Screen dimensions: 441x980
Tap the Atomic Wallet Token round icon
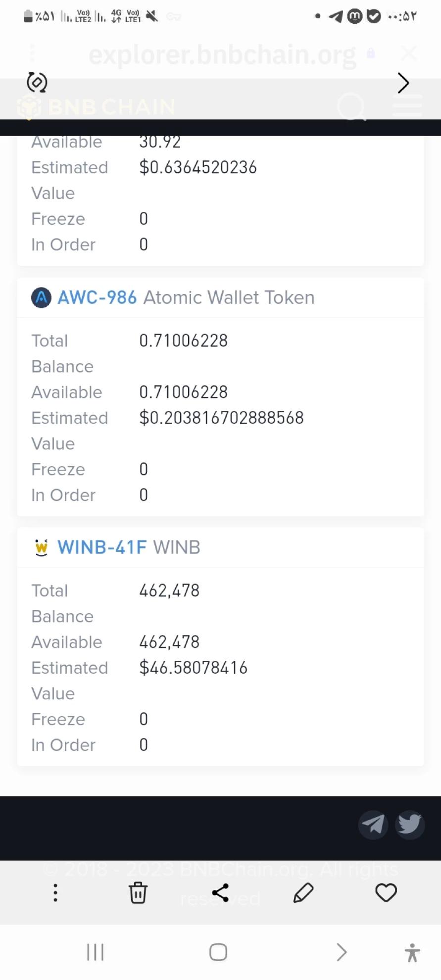(41, 297)
